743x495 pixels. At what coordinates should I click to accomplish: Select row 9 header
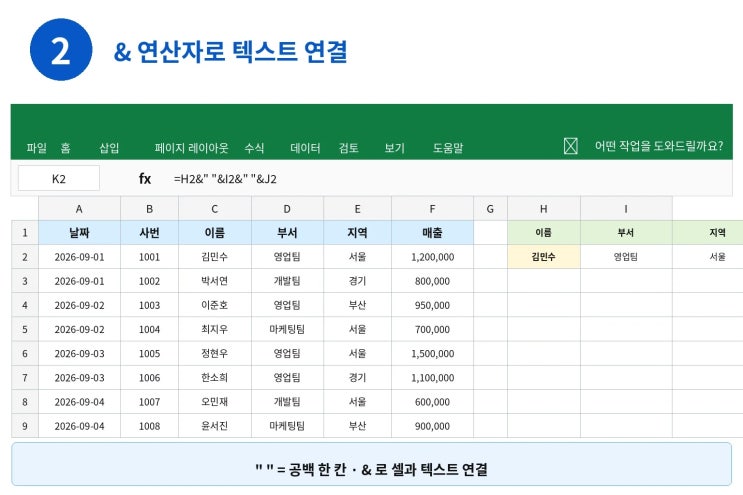tap(25, 426)
